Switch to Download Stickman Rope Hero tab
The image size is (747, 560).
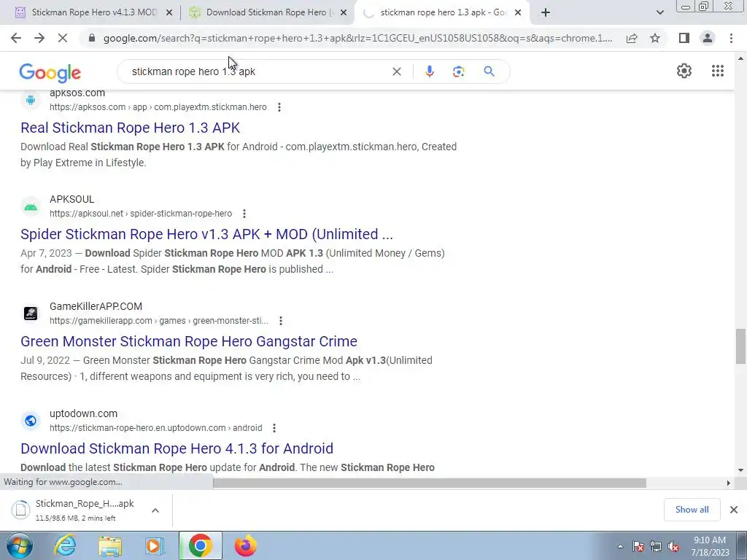click(268, 12)
